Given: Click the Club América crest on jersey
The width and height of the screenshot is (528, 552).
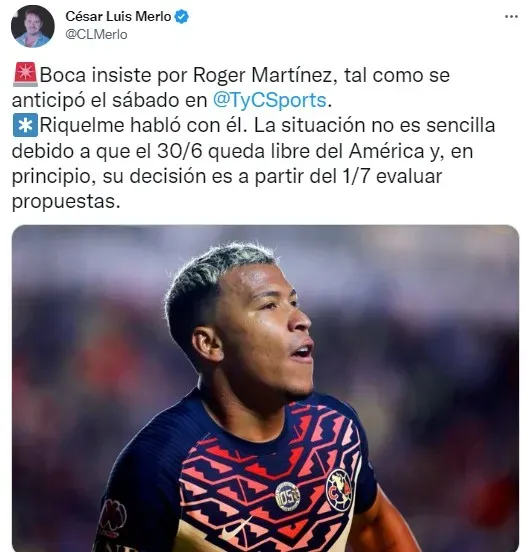Looking at the screenshot, I should (339, 490).
